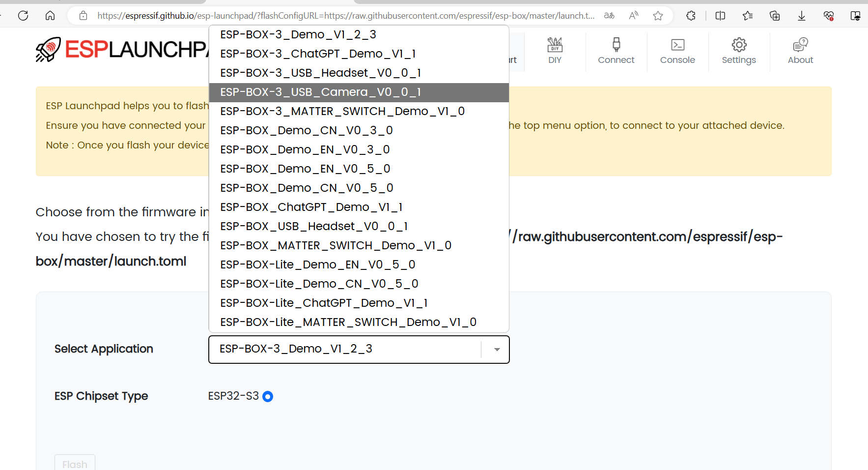Click the translate page icon

click(609, 16)
